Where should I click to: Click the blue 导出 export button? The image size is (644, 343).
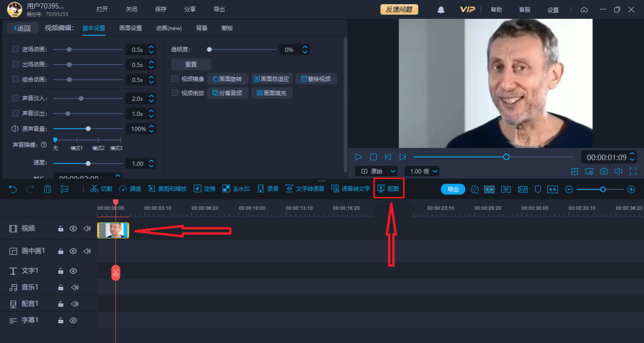tap(453, 189)
